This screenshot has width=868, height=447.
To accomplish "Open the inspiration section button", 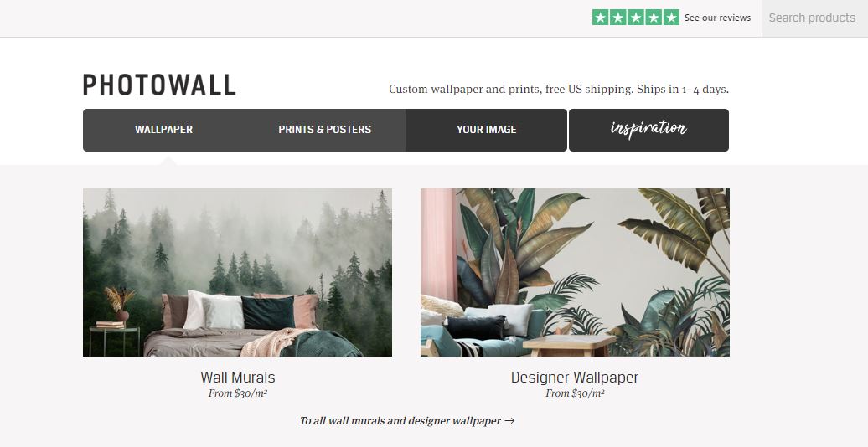I will tap(648, 130).
